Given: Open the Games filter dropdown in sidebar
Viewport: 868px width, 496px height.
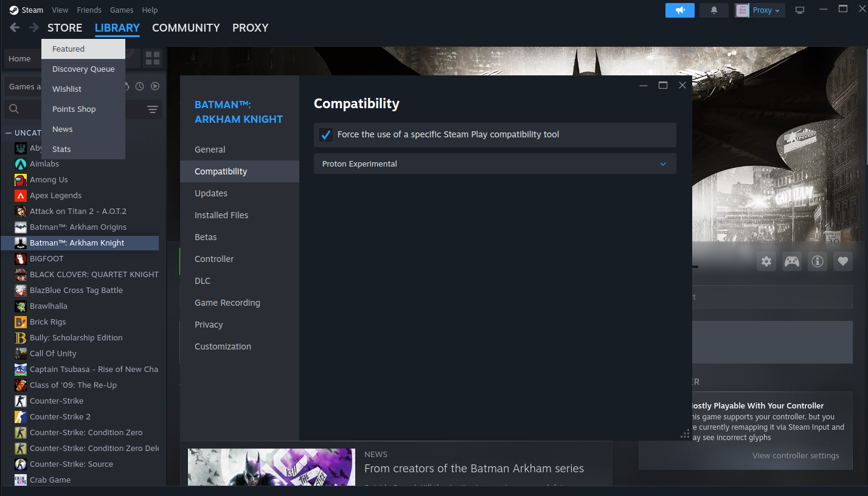Looking at the screenshot, I should (x=24, y=86).
